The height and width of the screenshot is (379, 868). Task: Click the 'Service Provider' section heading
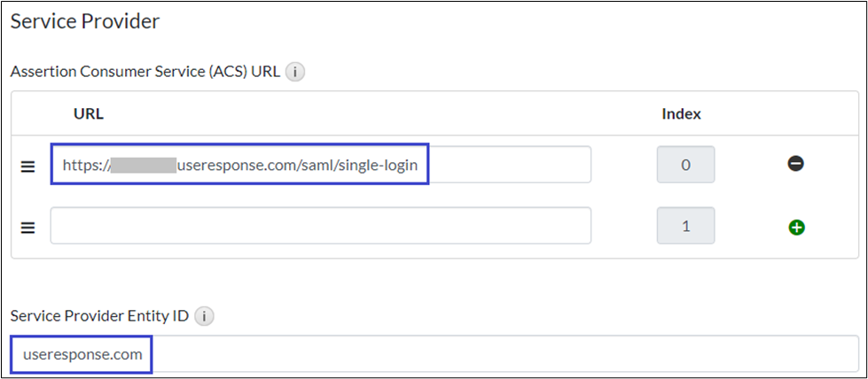click(85, 21)
